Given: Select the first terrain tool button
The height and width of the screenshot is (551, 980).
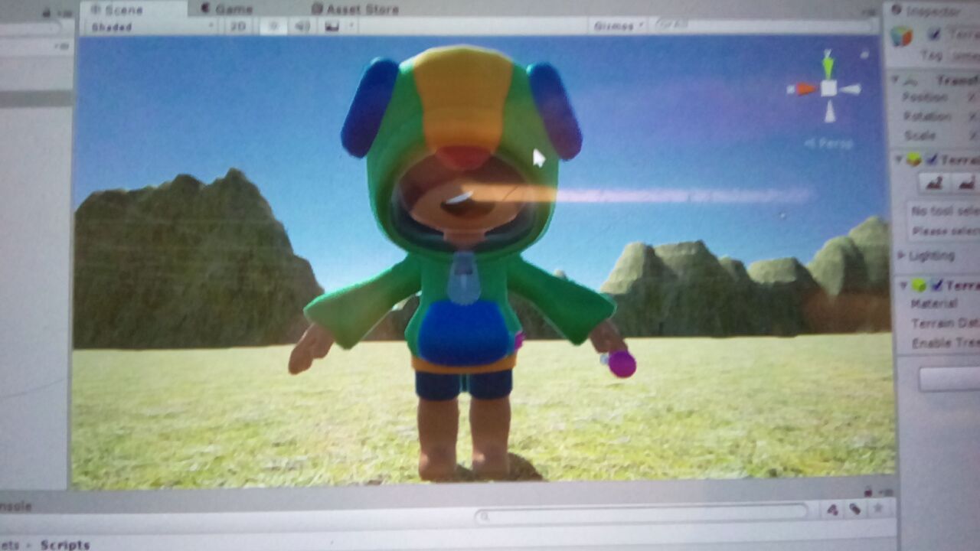Looking at the screenshot, I should click(x=933, y=183).
